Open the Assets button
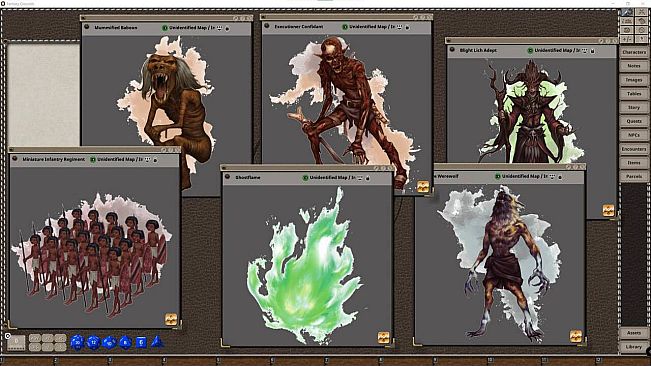Viewport: 651px width, 366px height. pyautogui.click(x=634, y=333)
